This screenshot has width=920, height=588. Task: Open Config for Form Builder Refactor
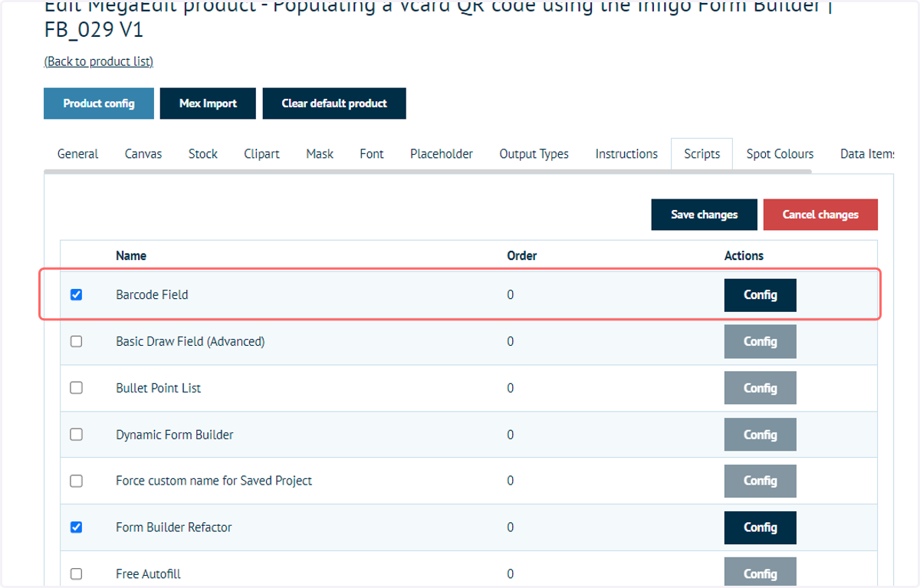click(761, 527)
